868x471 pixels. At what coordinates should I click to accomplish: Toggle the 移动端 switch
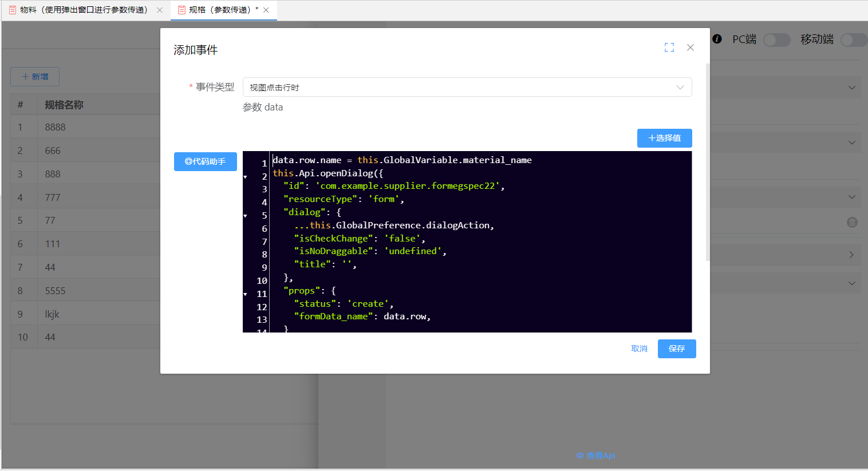click(x=853, y=39)
